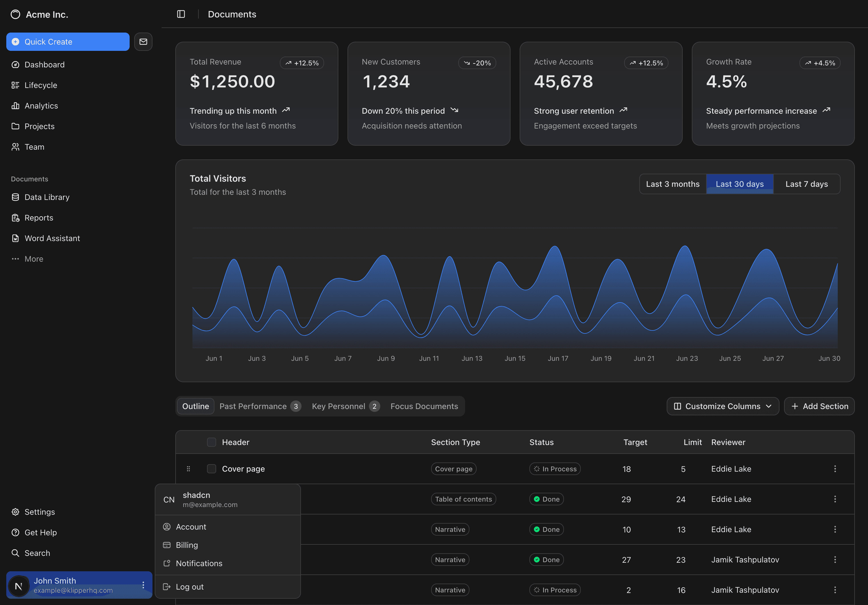The width and height of the screenshot is (868, 605).
Task: Click the In Process status badge on Cover page
Action: (554, 469)
